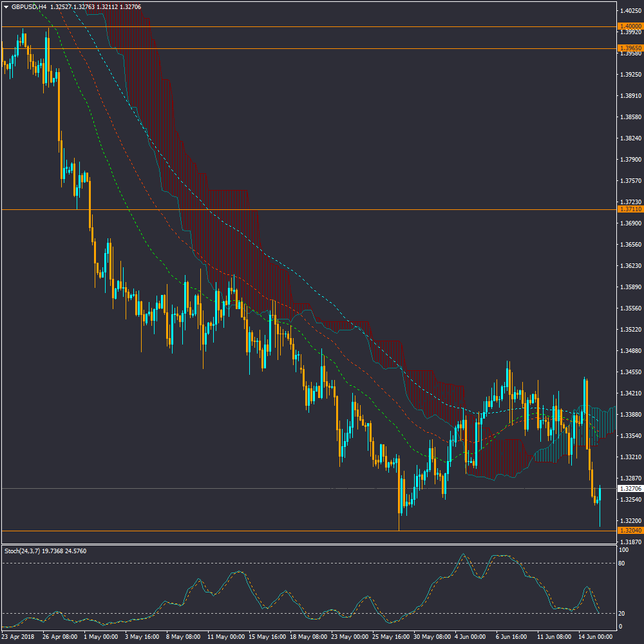Click the 14 Jun 00:00 time label
This screenshot has width=644, height=644.
pos(595,637)
